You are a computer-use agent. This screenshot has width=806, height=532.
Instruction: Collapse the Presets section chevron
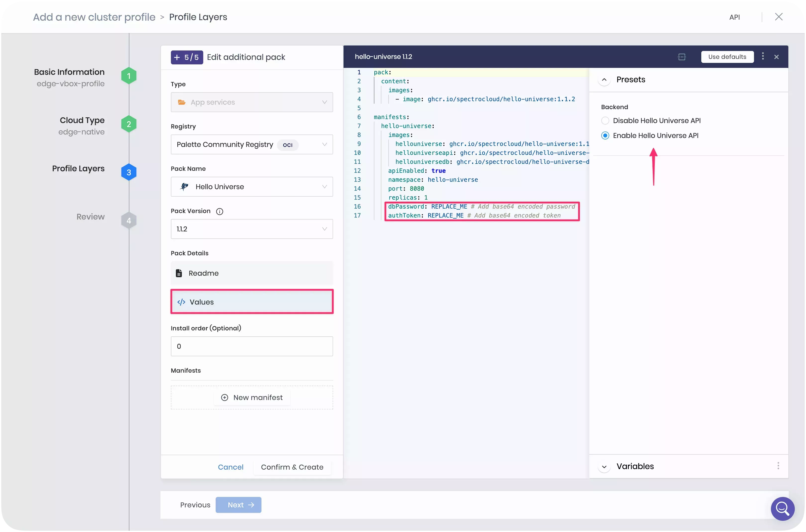pos(604,80)
